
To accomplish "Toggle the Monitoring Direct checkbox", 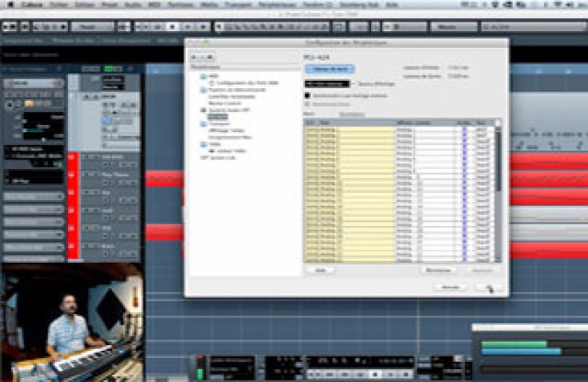I will tap(307, 104).
